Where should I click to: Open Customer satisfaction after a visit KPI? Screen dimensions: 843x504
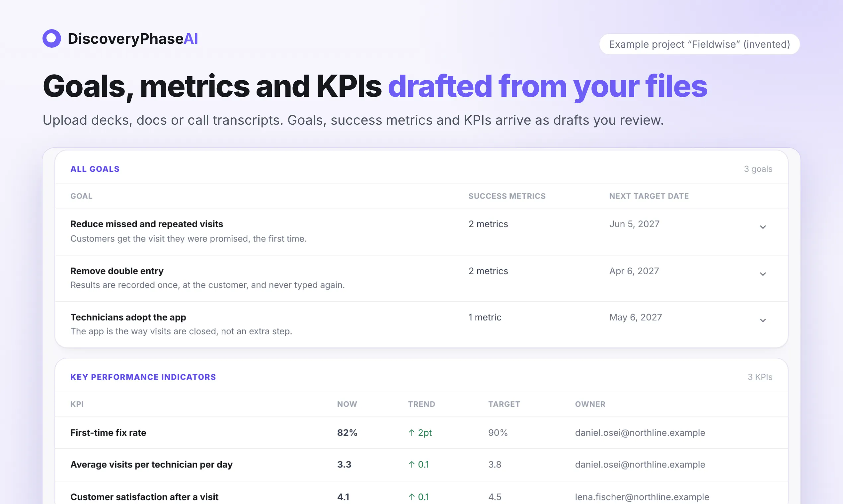tap(144, 497)
